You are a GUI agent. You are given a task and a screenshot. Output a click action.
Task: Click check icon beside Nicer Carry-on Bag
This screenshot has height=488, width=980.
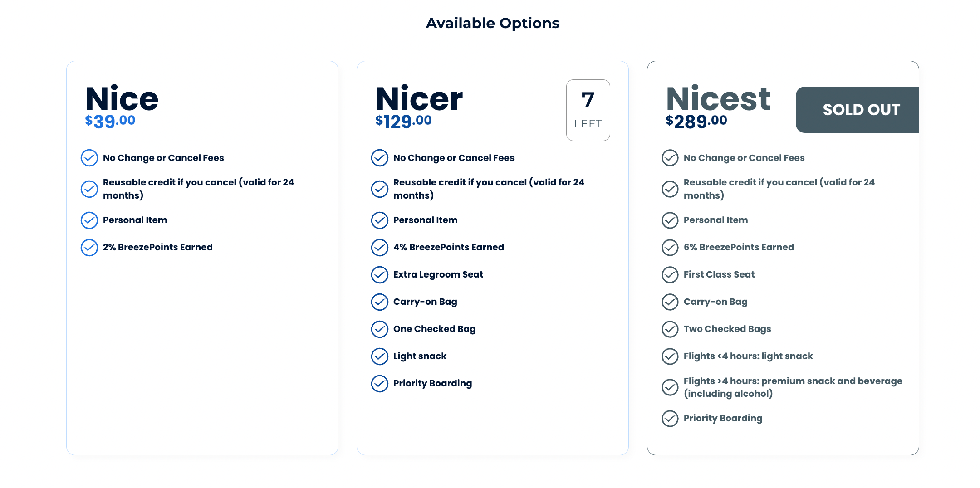(x=380, y=302)
